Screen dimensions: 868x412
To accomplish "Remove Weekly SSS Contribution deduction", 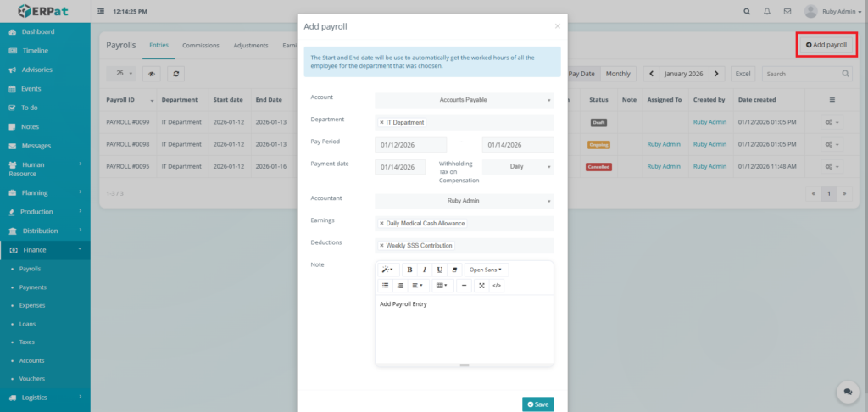I will 381,246.
